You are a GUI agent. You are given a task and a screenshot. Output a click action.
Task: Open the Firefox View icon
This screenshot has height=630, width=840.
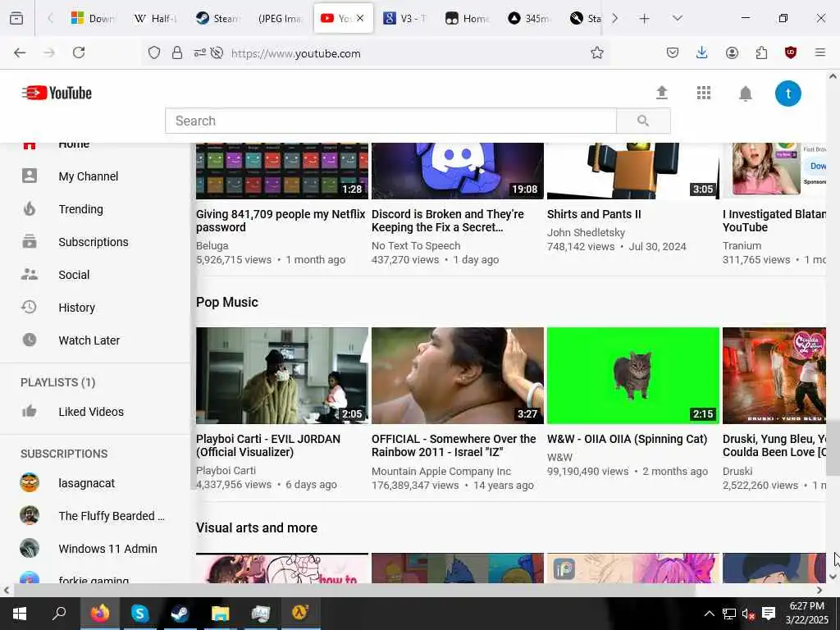pyautogui.click(x=16, y=18)
